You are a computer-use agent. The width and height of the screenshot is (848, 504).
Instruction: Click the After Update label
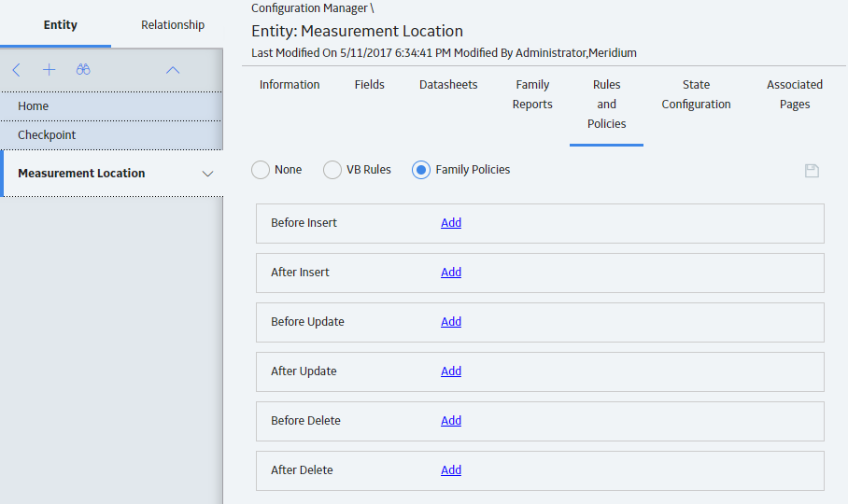(x=304, y=371)
